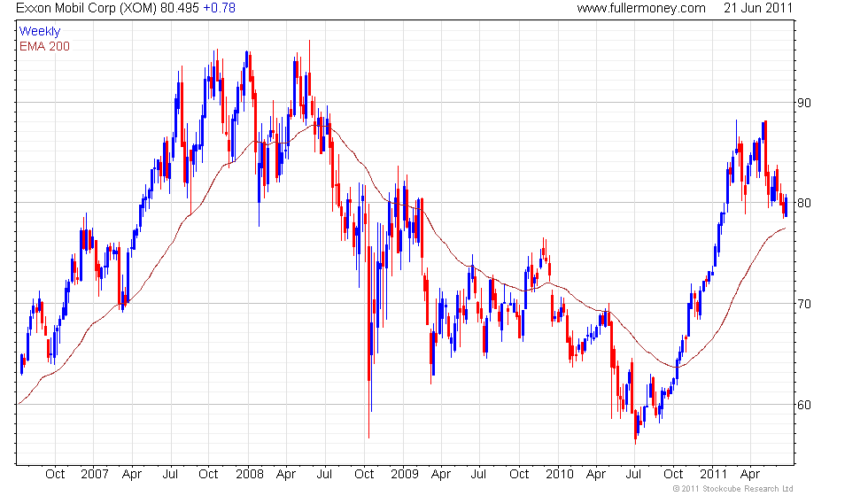Viewport: 868px width, 496px height.
Task: Click the 2007 year axis label
Action: 94,475
